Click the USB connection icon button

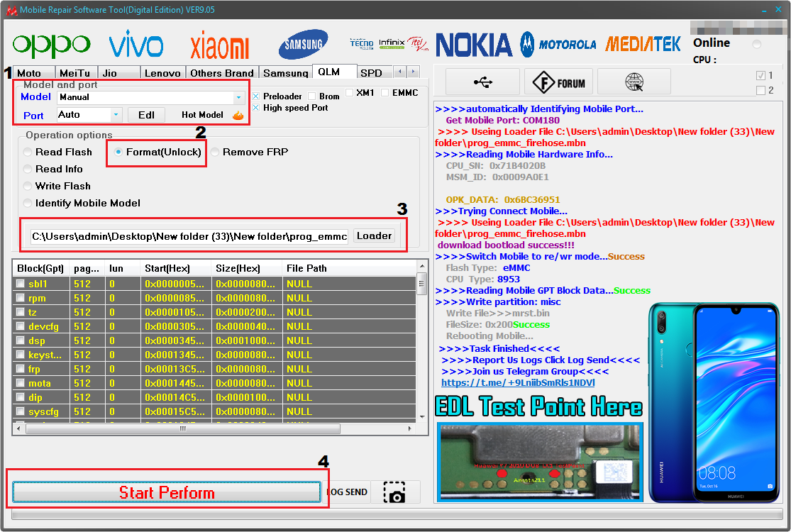[483, 82]
